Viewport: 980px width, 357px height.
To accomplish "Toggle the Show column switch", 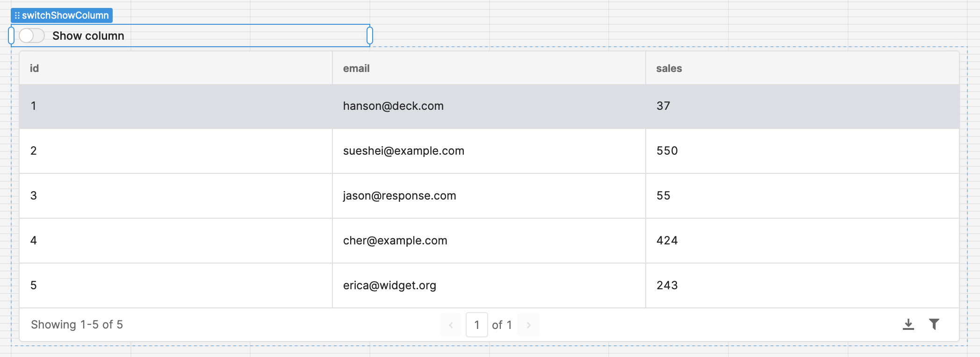I will coord(32,36).
